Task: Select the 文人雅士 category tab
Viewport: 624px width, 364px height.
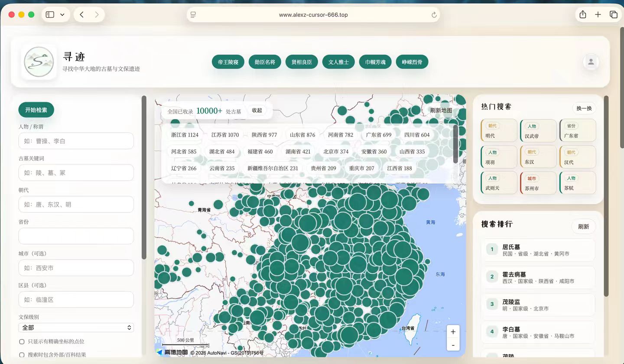Action: click(338, 62)
